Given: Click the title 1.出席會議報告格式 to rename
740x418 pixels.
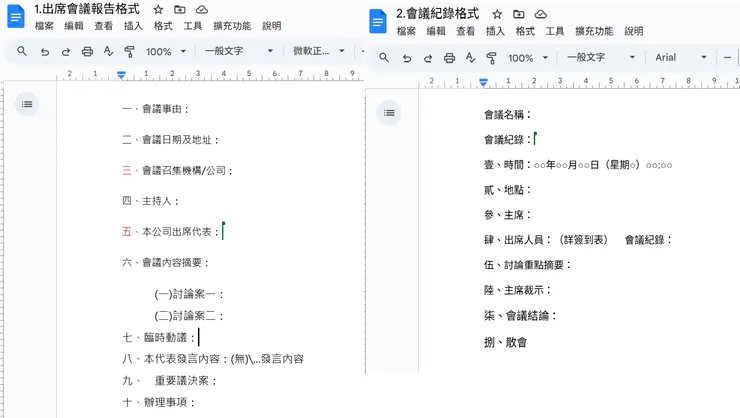Looking at the screenshot, I should pos(87,9).
